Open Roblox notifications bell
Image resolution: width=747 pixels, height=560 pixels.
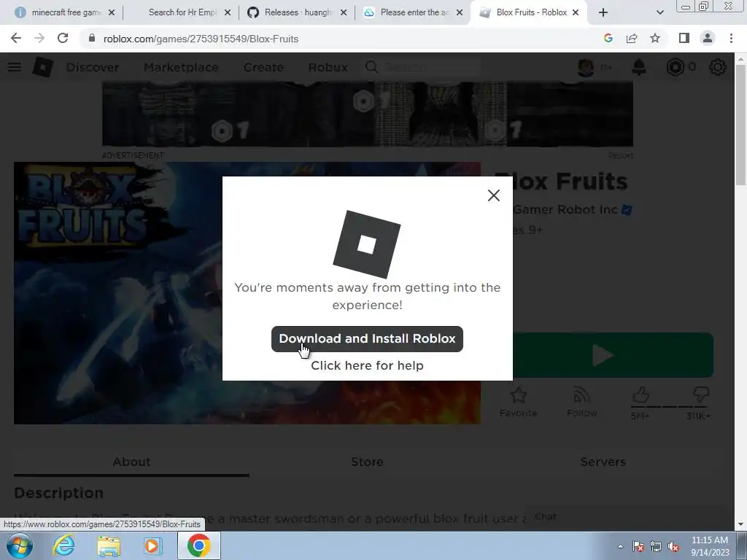pos(639,67)
